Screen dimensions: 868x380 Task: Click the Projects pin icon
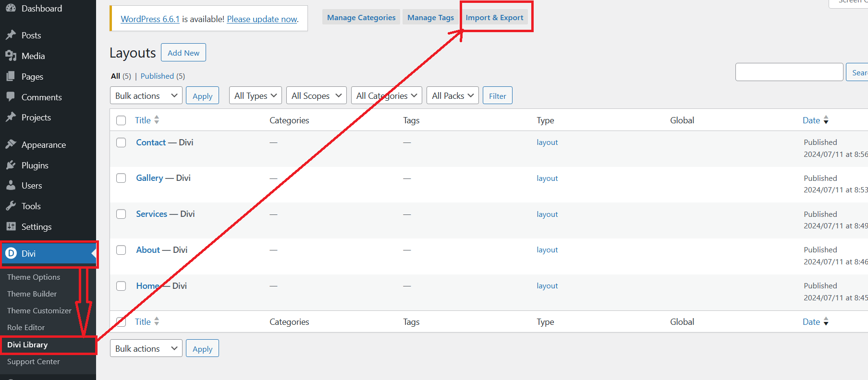11,117
